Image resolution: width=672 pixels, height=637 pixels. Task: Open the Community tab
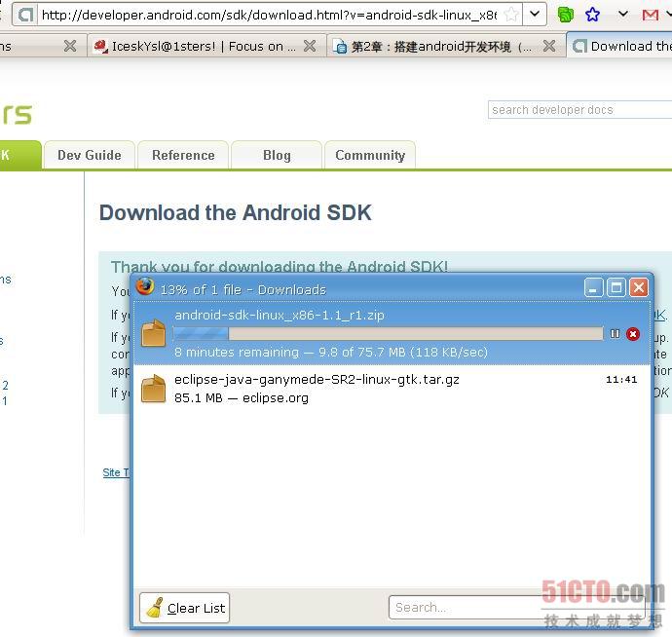point(370,155)
